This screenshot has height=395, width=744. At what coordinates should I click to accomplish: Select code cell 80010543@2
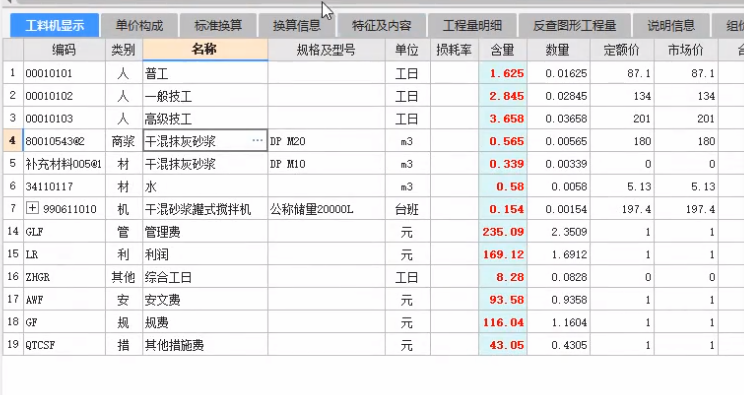(x=64, y=141)
